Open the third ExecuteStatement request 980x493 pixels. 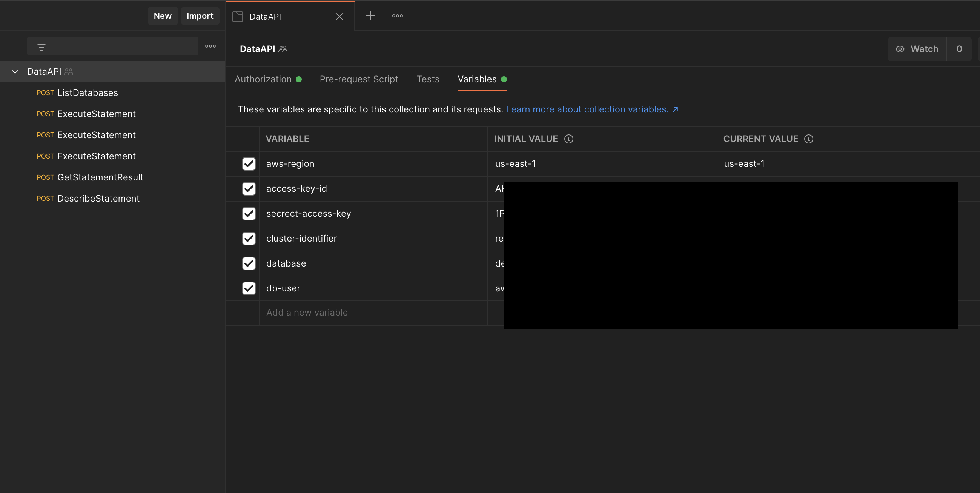(x=113, y=156)
